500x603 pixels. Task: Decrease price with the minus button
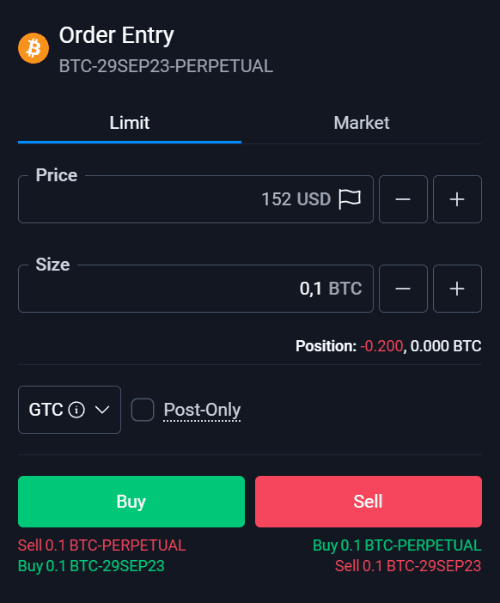(403, 199)
